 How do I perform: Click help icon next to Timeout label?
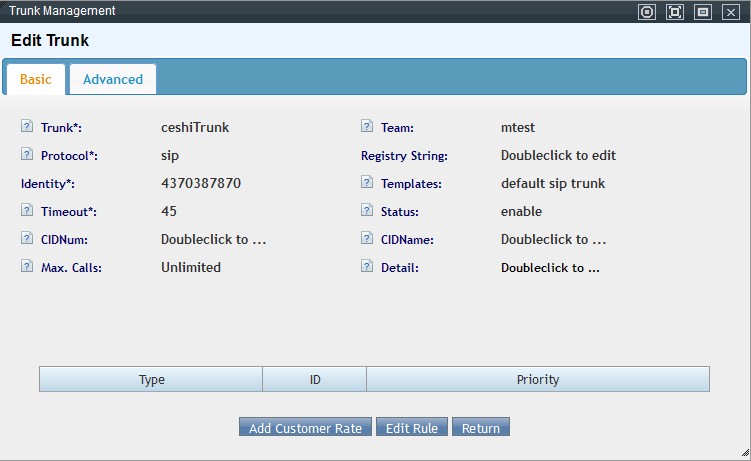click(x=27, y=212)
